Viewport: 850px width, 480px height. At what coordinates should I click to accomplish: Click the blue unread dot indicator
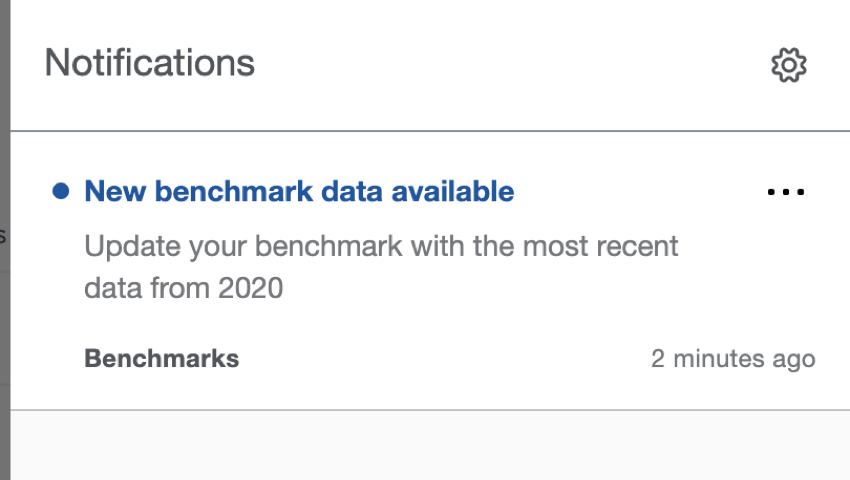61,191
